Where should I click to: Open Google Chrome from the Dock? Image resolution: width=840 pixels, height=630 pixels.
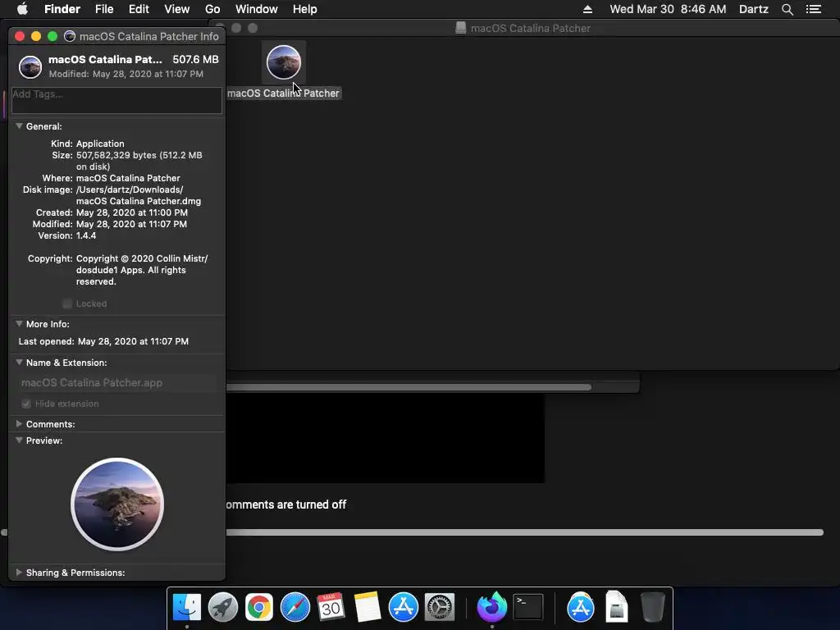258,607
